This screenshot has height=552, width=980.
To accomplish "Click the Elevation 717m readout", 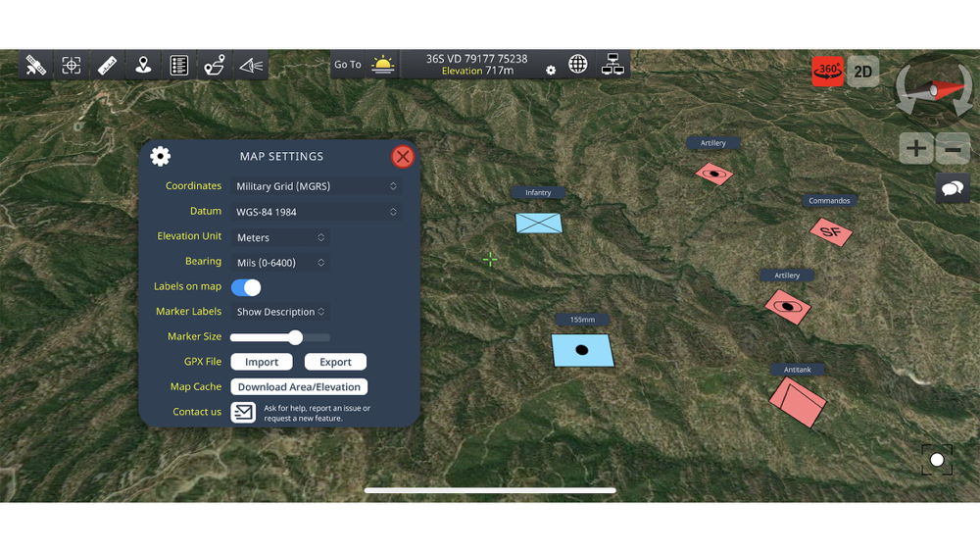I will pyautogui.click(x=477, y=71).
